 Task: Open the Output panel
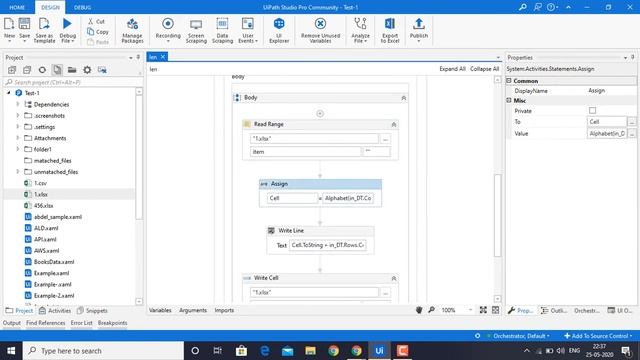coord(12,323)
